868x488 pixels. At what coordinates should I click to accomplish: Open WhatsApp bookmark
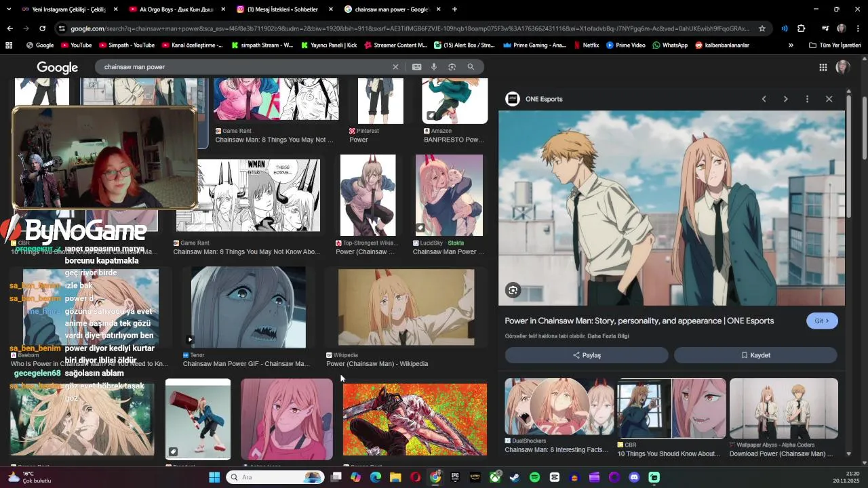pos(670,45)
